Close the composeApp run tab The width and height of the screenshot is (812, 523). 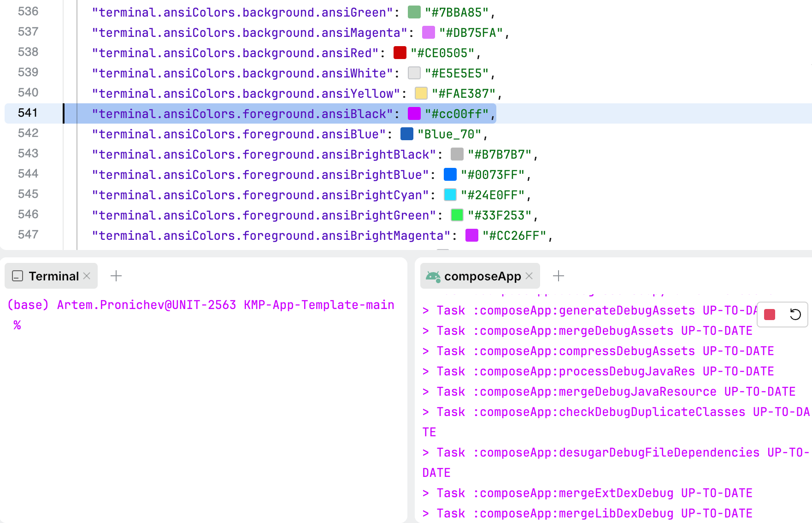(x=529, y=276)
